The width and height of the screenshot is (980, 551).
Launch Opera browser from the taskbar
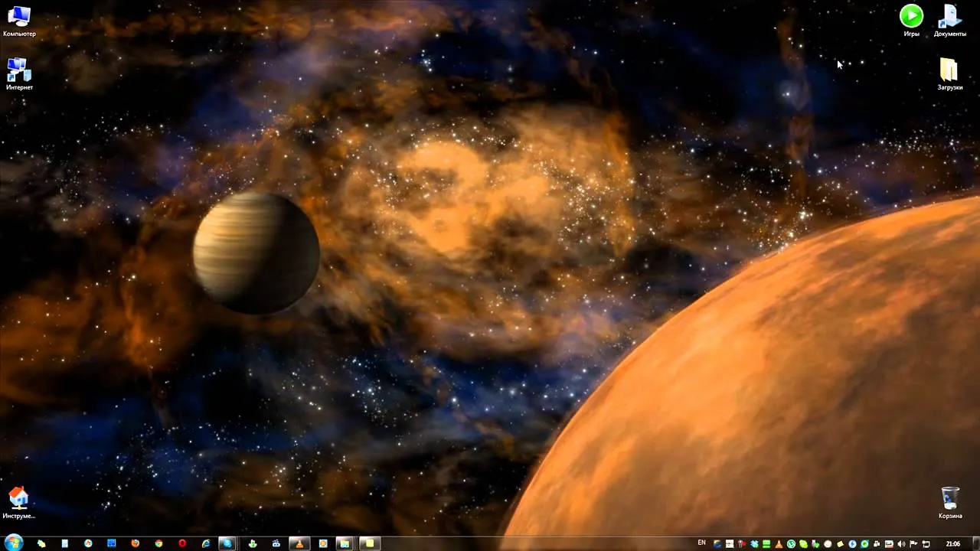pyautogui.click(x=182, y=543)
